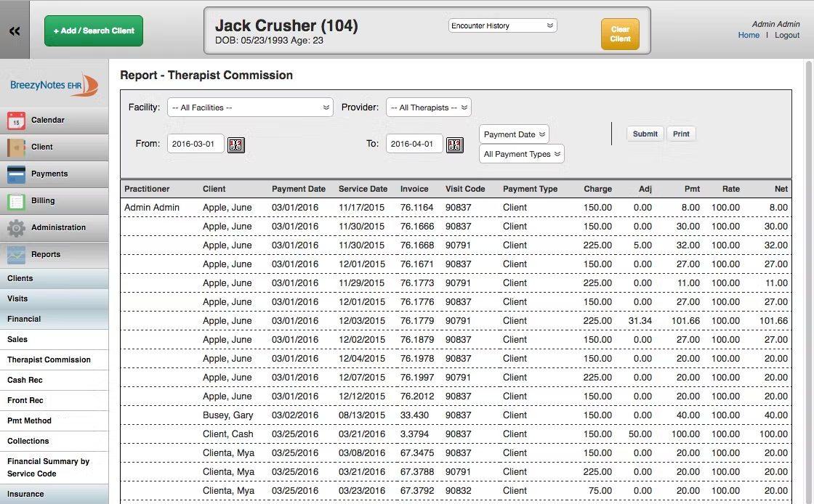Viewport: 814px width, 504px height.
Task: Open Cash Rec report in sidebar
Action: tap(26, 380)
